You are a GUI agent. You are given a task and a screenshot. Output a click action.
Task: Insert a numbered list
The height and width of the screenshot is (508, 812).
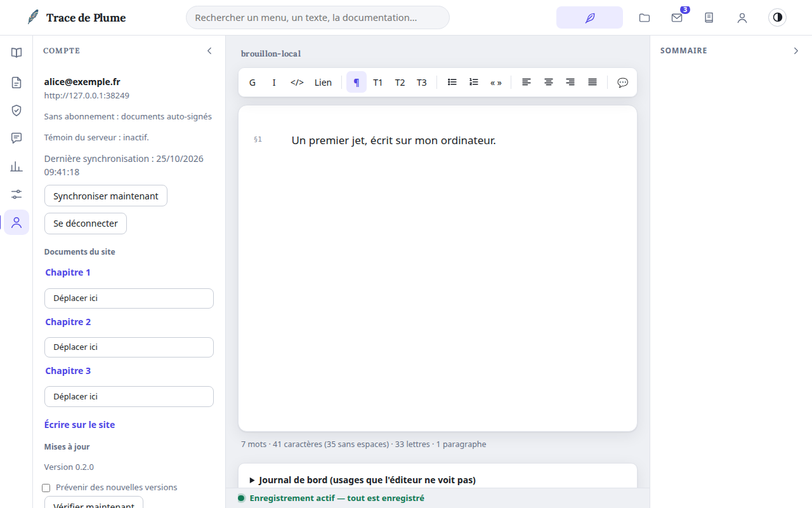(x=474, y=82)
